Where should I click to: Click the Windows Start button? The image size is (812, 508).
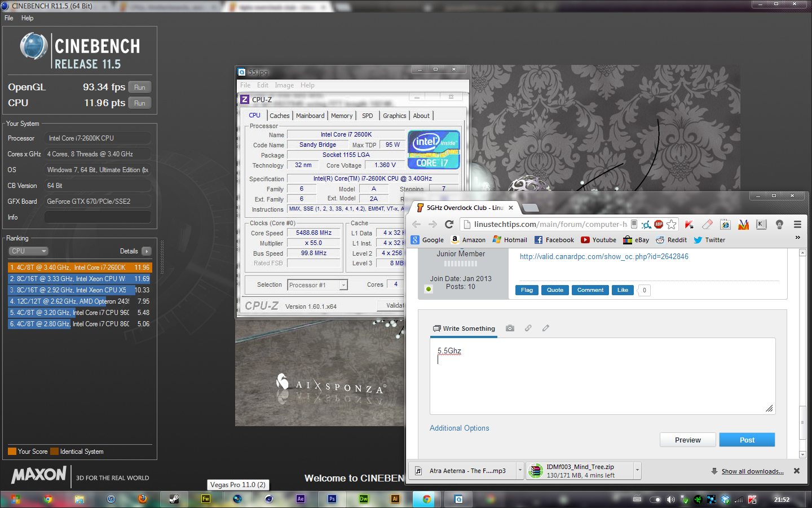pos(15,499)
